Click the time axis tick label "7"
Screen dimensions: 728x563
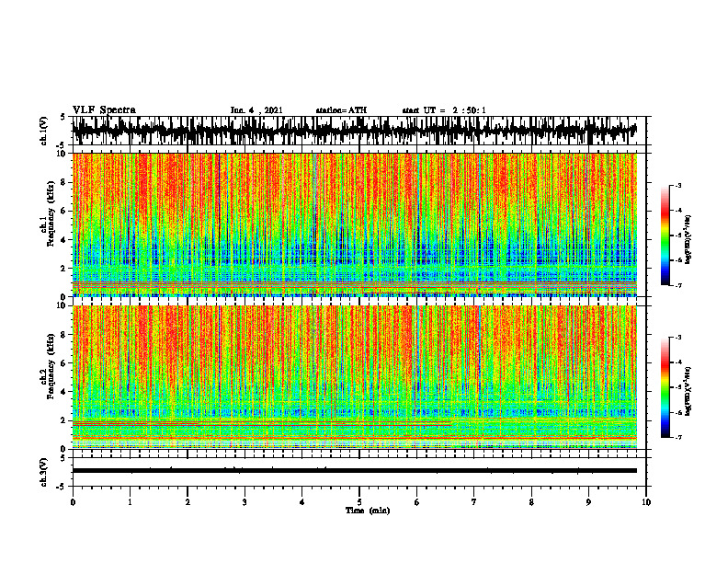pyautogui.click(x=474, y=502)
